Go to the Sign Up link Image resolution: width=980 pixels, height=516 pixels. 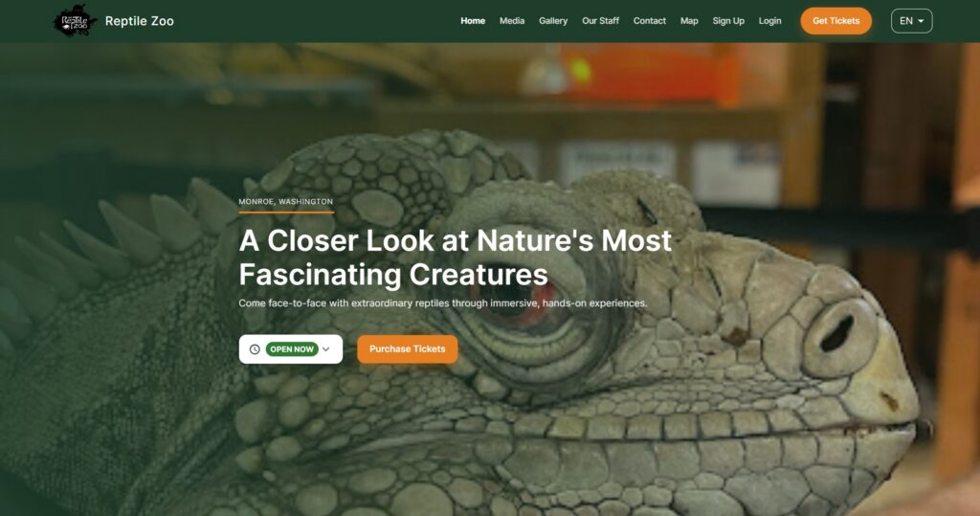728,21
